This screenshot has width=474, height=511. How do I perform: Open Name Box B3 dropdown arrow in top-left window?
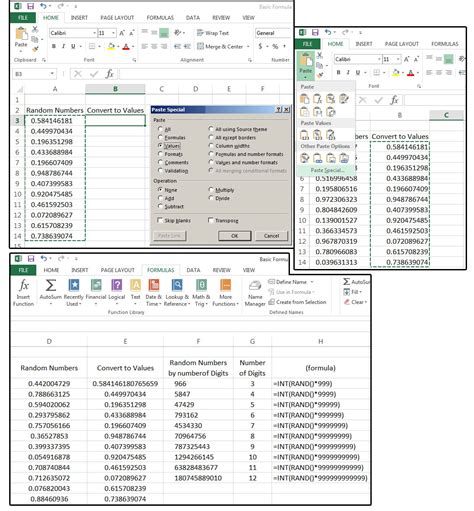52,74
